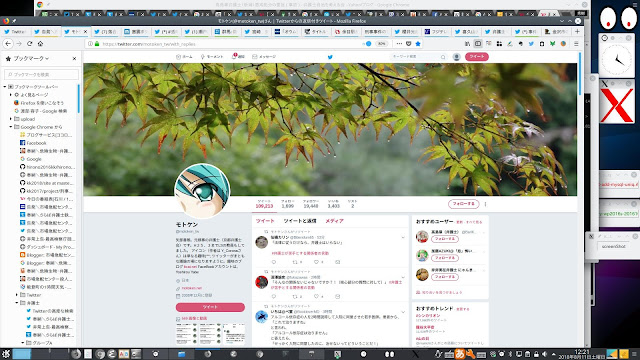This screenshot has height=360, width=640.
Task: Click the red X application window on desktop
Action: click(x=617, y=105)
